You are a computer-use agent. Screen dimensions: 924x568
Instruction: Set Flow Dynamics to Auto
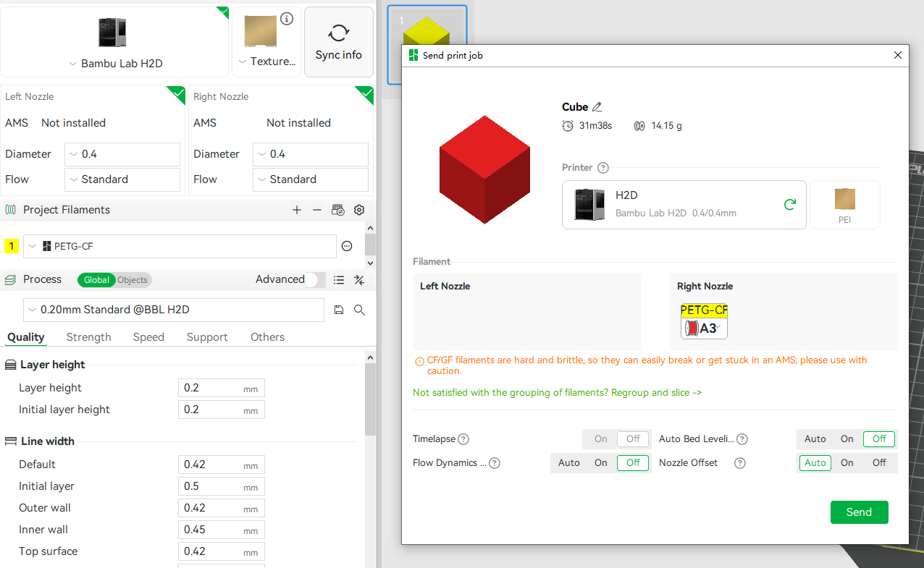coord(569,463)
